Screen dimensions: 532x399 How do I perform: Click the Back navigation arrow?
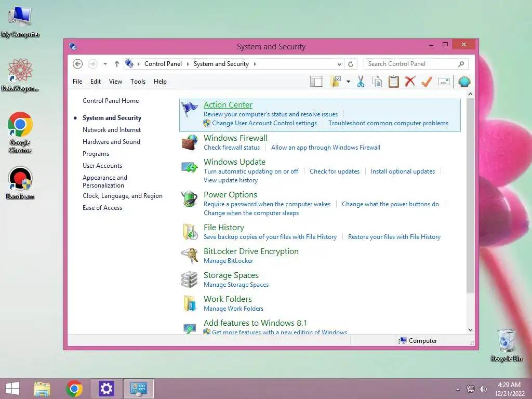pos(78,64)
